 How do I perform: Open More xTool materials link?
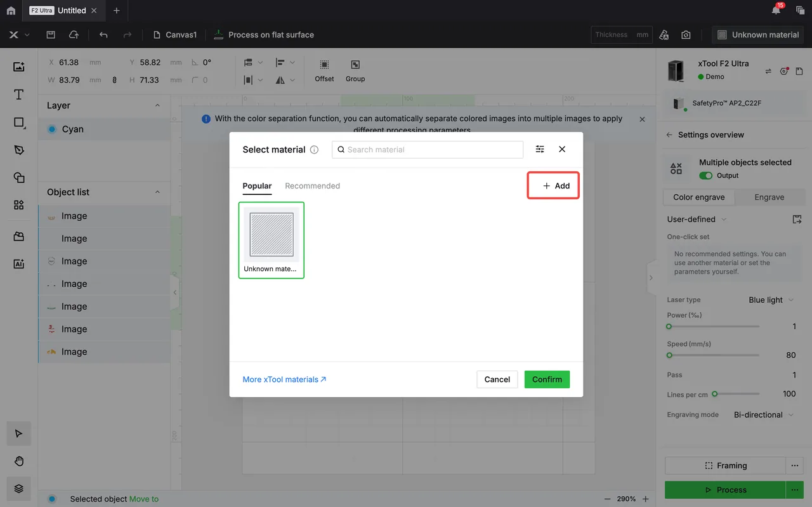click(x=284, y=379)
